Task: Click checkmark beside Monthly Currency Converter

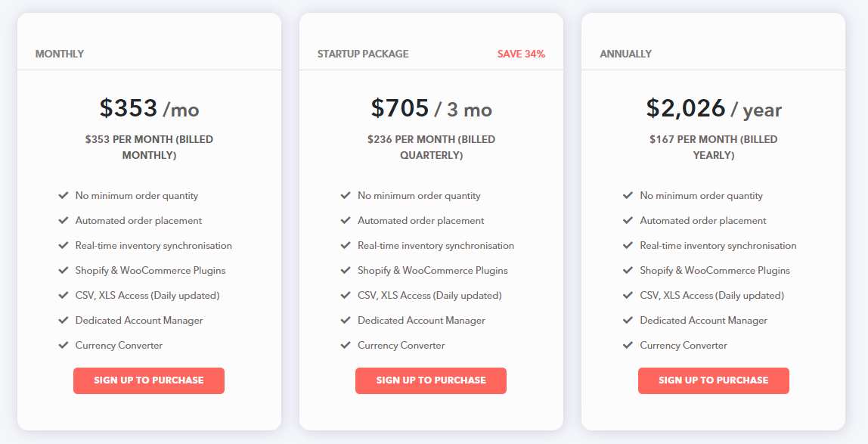Action: (63, 345)
